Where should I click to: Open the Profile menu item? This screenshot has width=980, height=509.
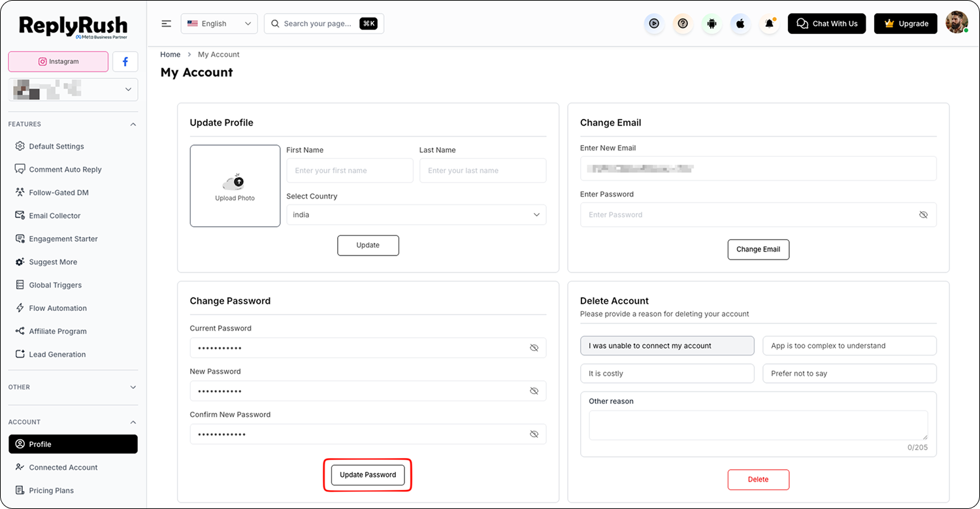tap(73, 444)
